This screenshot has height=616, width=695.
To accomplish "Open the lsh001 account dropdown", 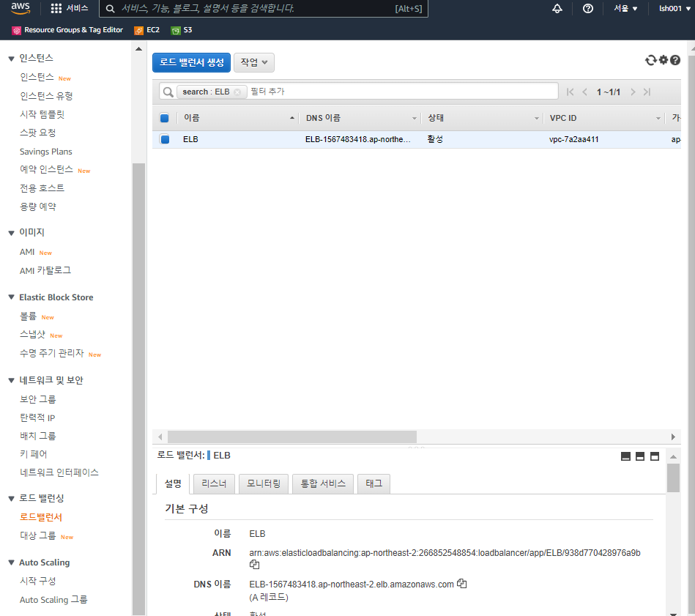I will point(674,8).
